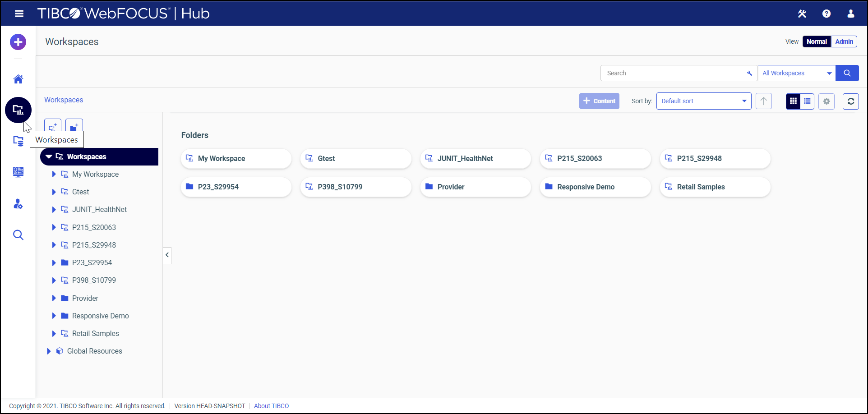Enable list view layout
The width and height of the screenshot is (868, 414).
tap(807, 101)
